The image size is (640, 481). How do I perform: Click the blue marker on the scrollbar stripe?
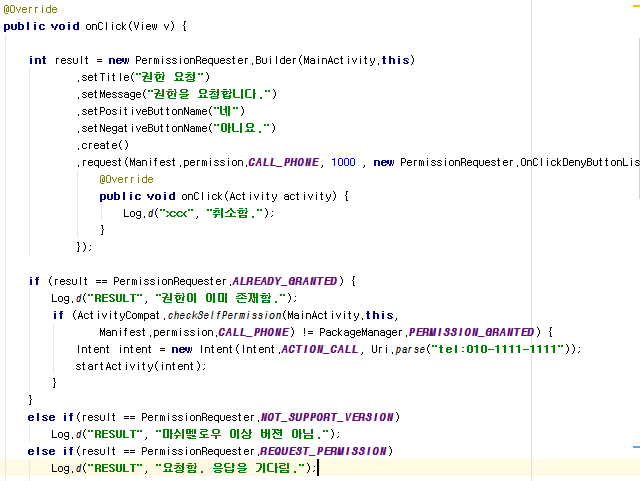(636, 447)
